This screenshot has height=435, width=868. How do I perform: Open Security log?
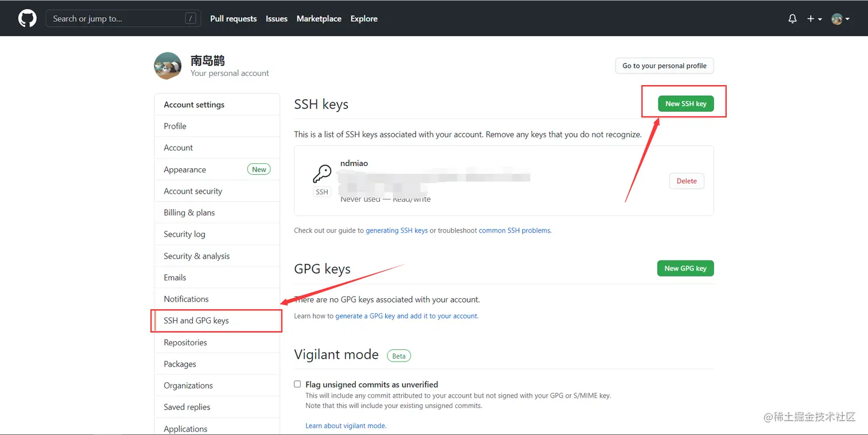pyautogui.click(x=217, y=234)
